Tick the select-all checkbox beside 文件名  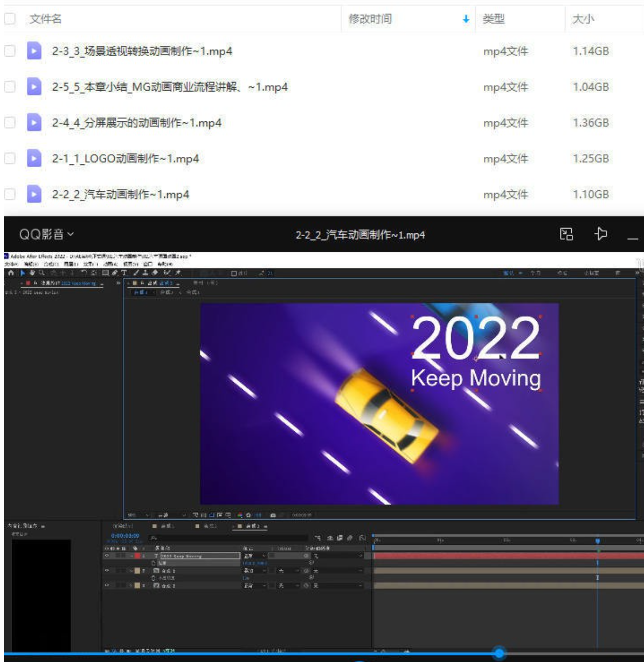(10, 19)
